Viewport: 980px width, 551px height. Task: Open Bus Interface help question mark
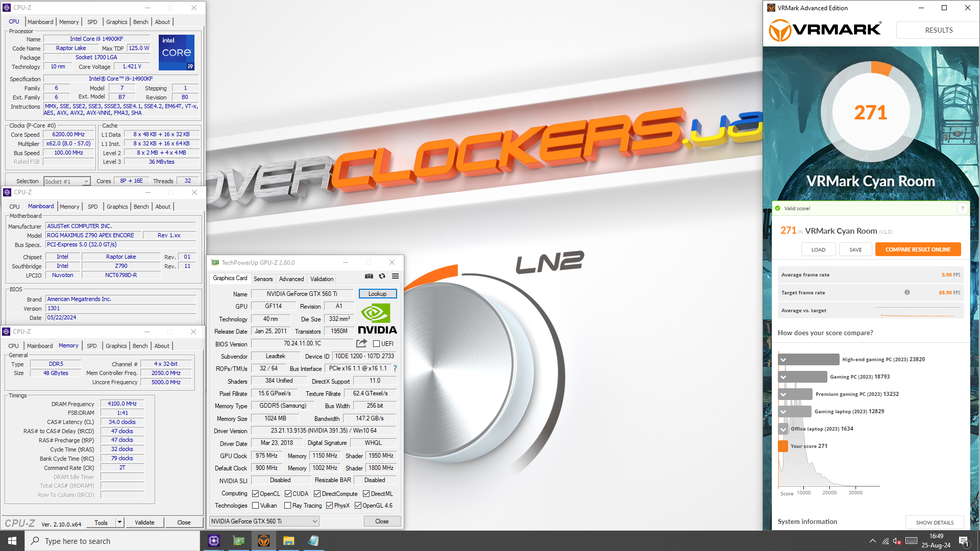point(395,368)
